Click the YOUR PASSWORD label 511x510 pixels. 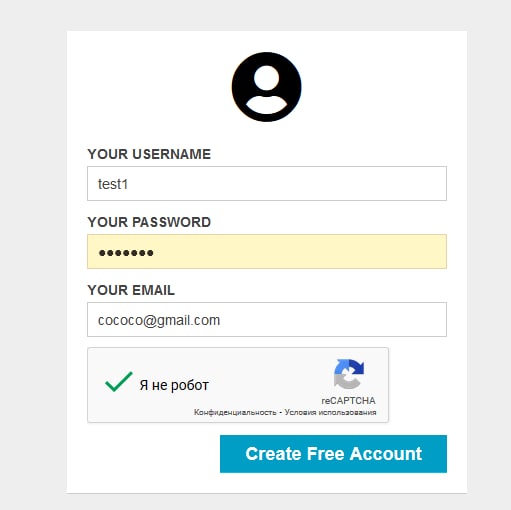click(149, 222)
